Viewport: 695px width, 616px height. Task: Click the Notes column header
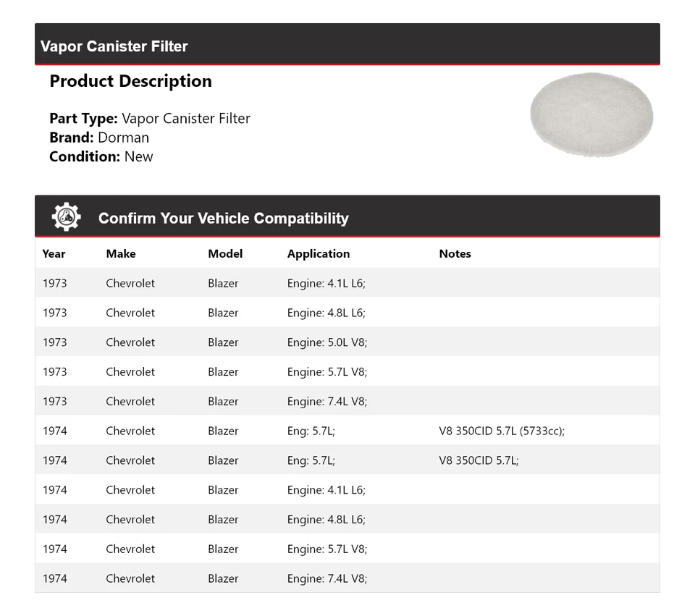[x=455, y=253]
